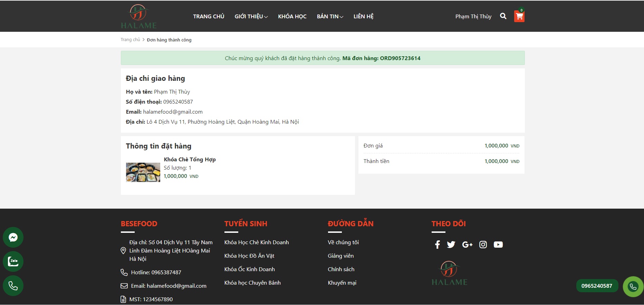644x305 pixels.
Task: Click the search magnifier icon
Action: [503, 16]
